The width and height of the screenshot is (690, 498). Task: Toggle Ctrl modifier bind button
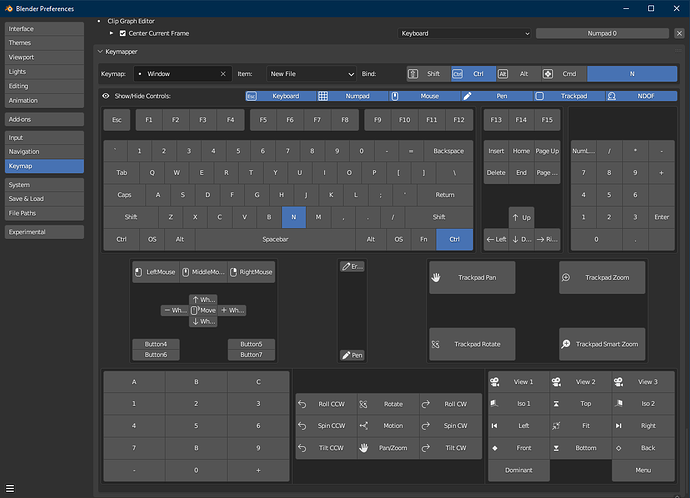point(473,74)
